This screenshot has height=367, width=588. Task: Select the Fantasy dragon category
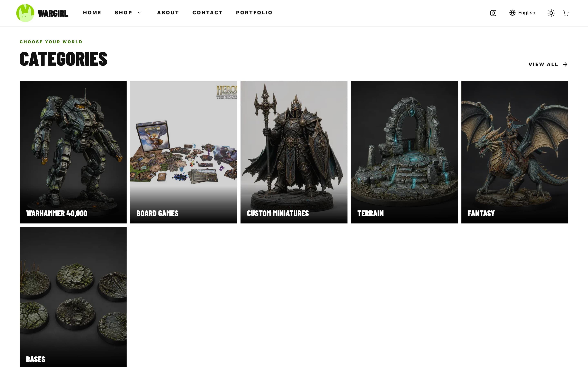click(x=515, y=152)
